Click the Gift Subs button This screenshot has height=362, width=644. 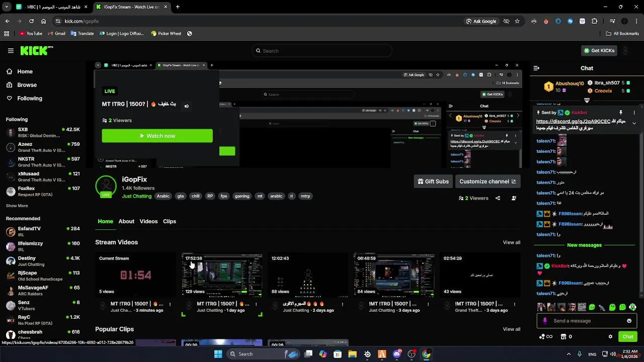433,182
